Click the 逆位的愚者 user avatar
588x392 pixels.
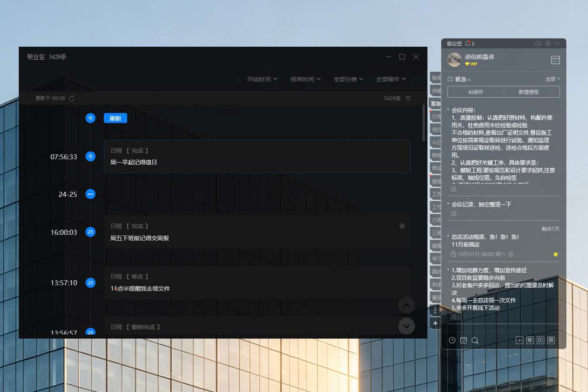point(455,60)
